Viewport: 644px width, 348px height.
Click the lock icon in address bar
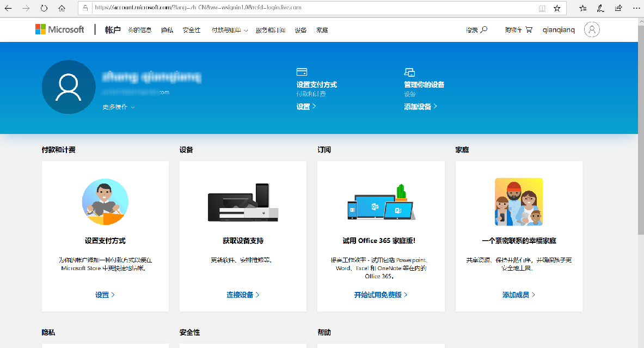point(85,8)
